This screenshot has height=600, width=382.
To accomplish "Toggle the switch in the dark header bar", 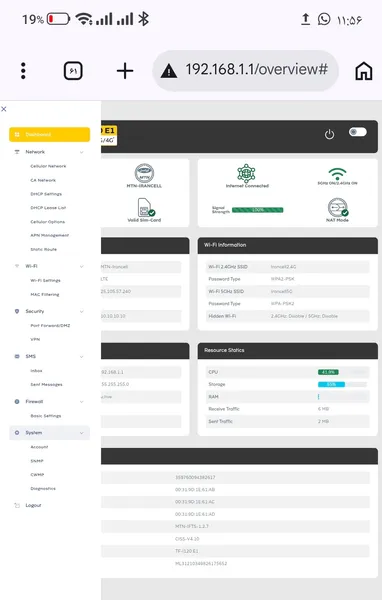I will [358, 132].
